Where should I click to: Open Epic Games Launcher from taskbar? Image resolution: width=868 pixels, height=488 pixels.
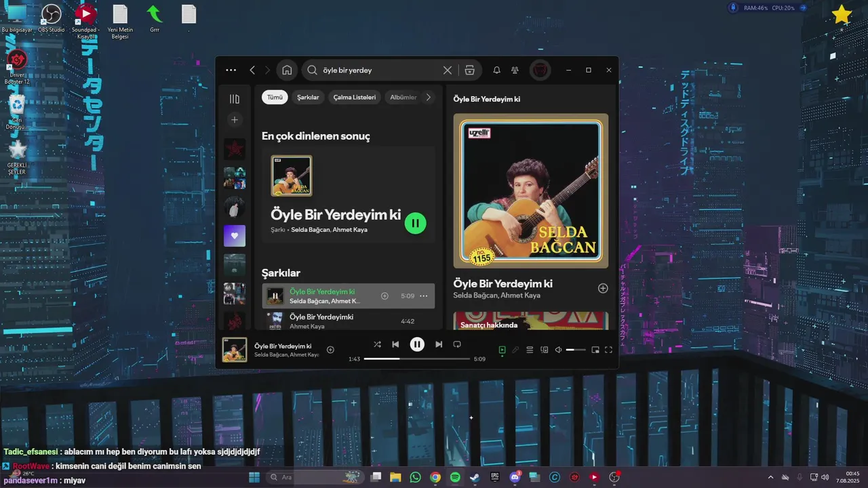[494, 477]
